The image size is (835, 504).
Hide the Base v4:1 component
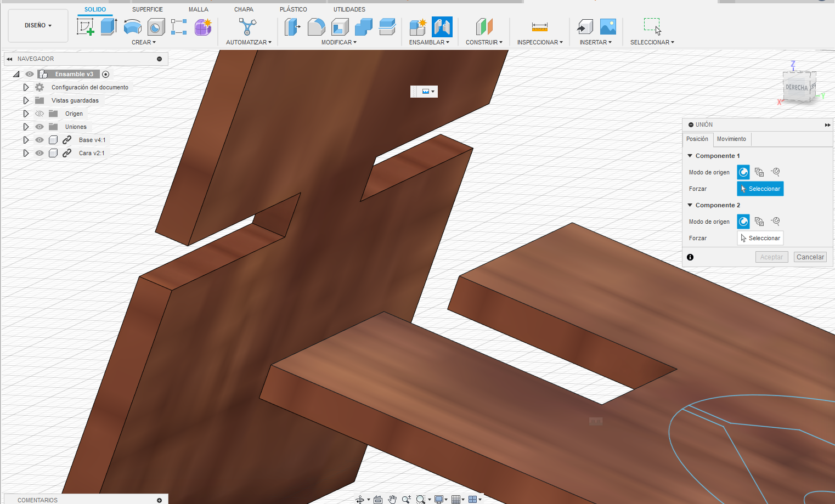[x=40, y=140]
